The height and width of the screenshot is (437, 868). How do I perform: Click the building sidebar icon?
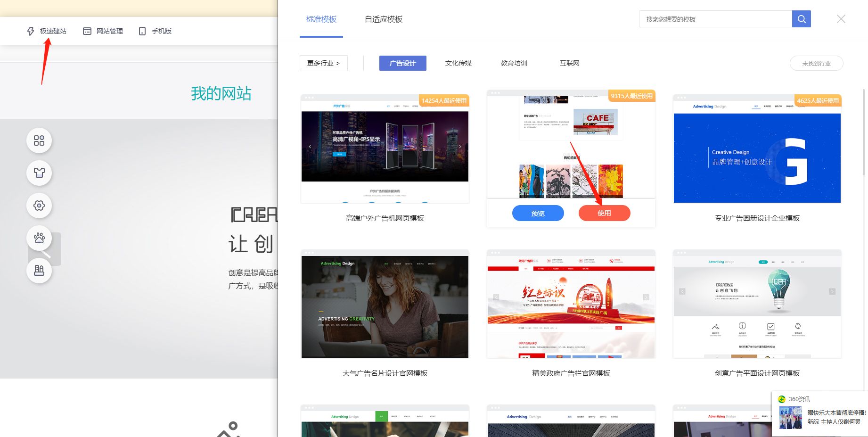click(x=39, y=271)
